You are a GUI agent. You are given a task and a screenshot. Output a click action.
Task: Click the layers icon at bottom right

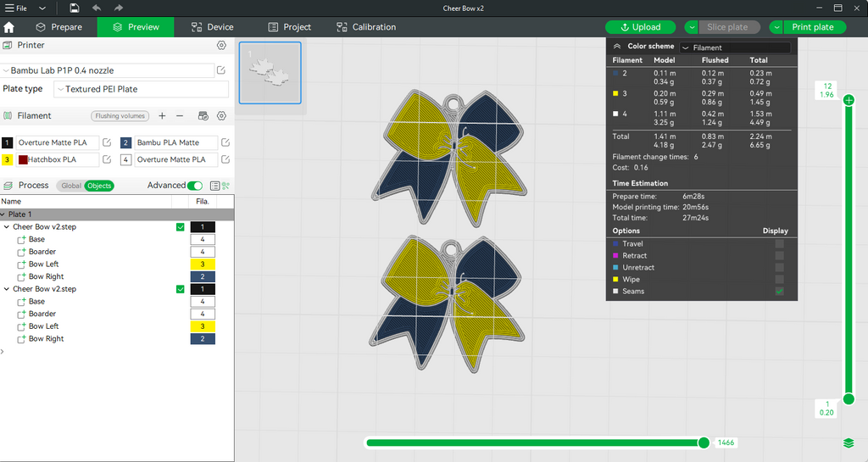849,443
